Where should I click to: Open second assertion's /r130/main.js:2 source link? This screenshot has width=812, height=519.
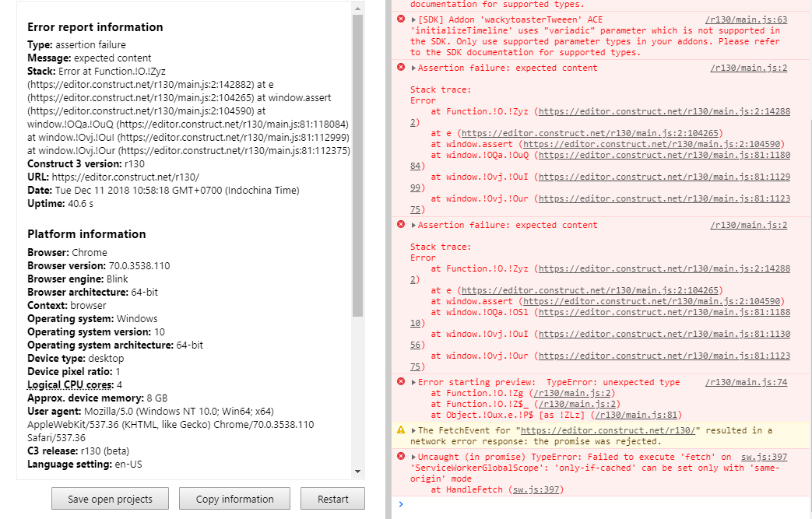coord(748,225)
